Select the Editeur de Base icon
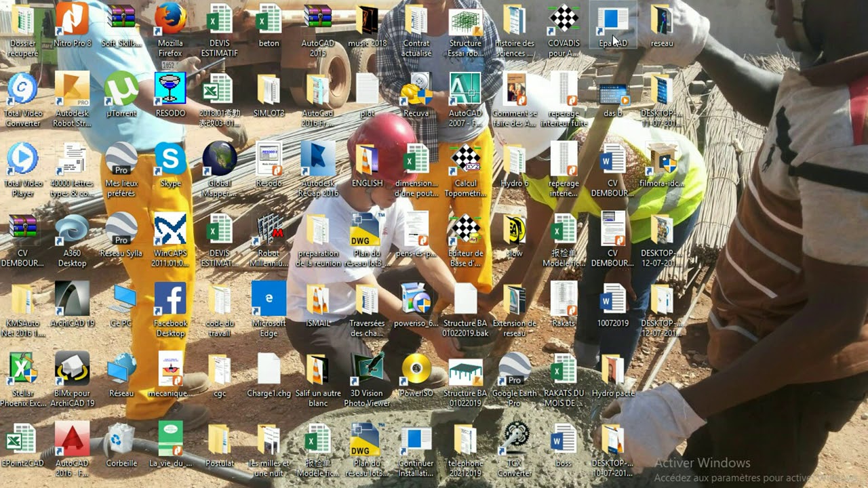Screen dimensions: 868x488 tap(465, 241)
